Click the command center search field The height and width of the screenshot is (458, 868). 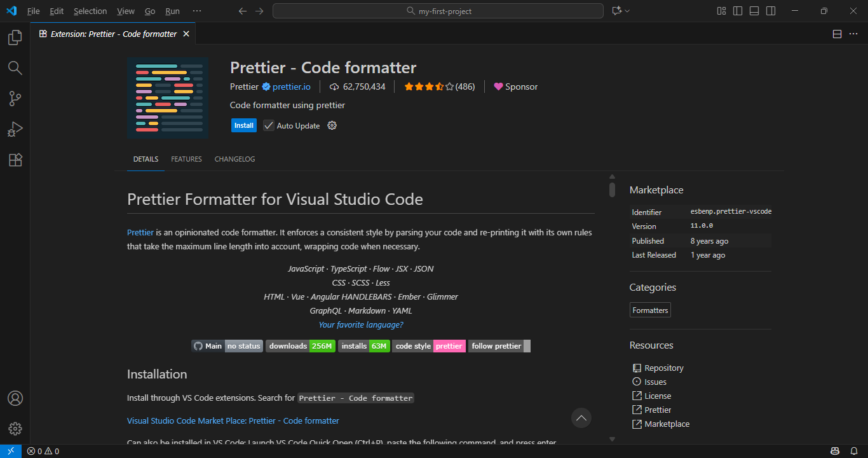click(x=438, y=10)
